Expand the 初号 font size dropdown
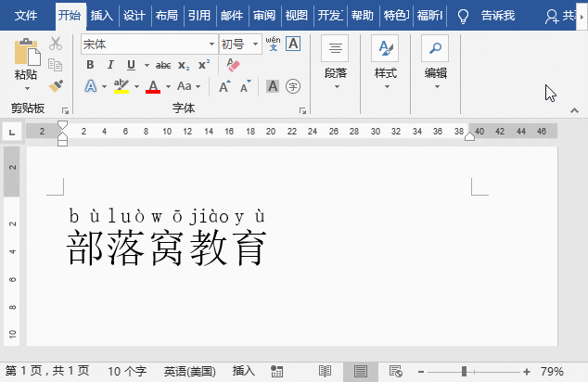The width and height of the screenshot is (588, 382). tap(255, 45)
